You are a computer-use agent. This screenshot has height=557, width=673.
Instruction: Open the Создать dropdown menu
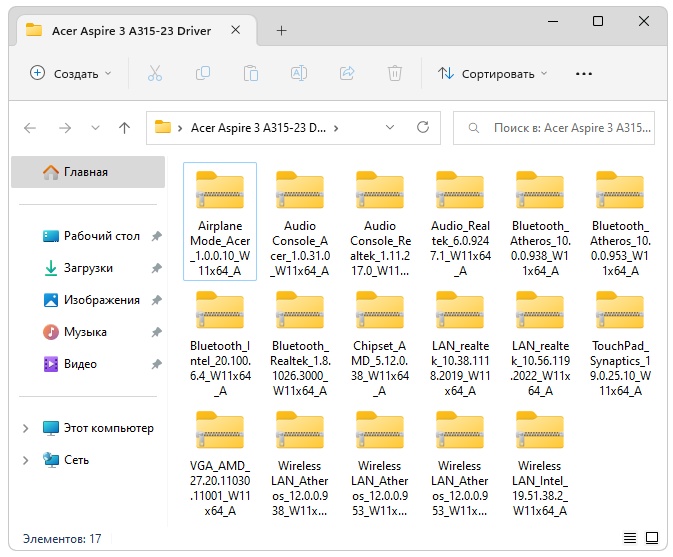[70, 73]
